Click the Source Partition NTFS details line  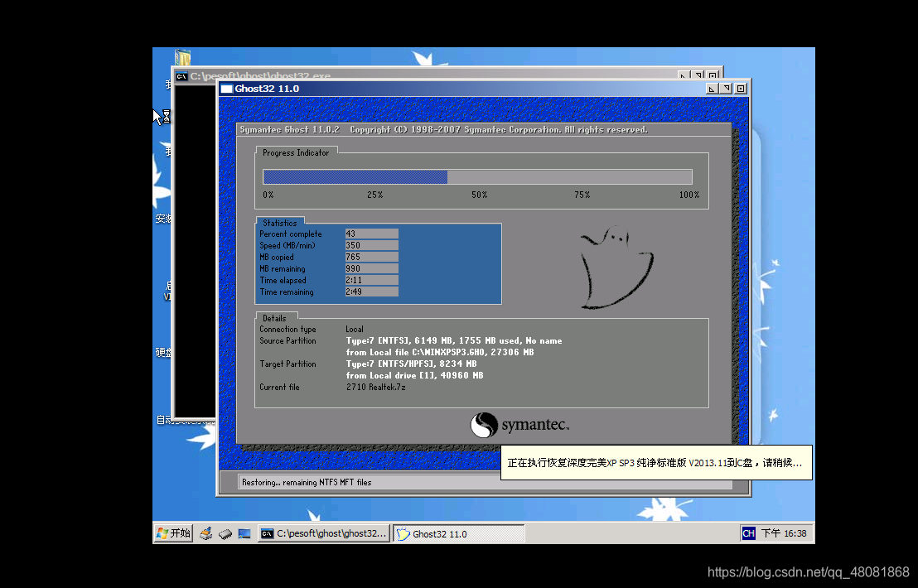[x=454, y=340]
